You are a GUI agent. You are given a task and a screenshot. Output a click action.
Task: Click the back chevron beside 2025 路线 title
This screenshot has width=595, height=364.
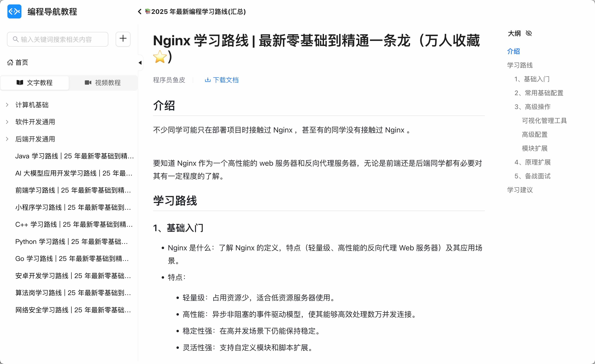pos(140,12)
